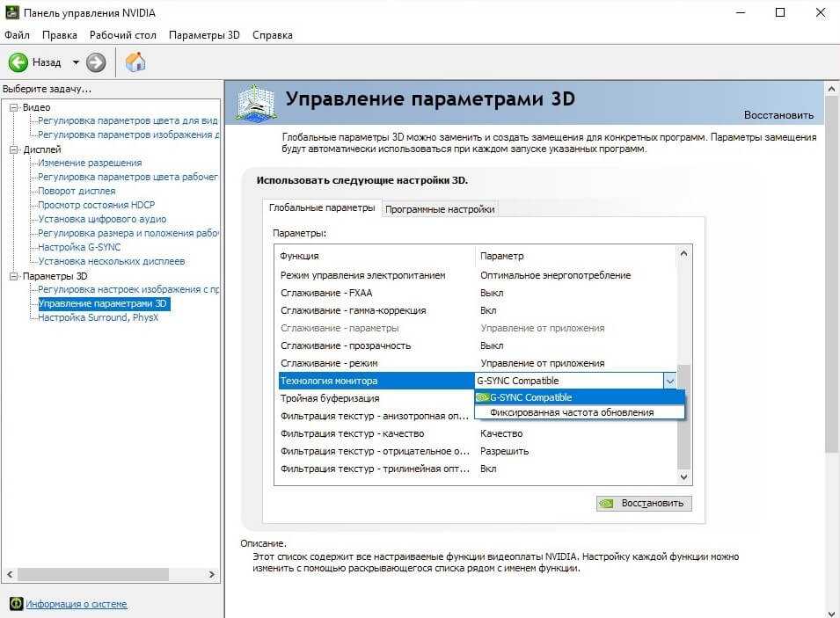Image resolution: width=840 pixels, height=618 pixels.
Task: Select Изменение разрешения in task tree
Action: [90, 163]
